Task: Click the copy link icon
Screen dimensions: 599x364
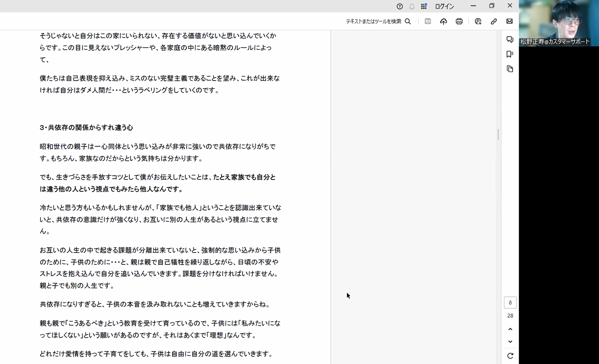Action: 494,21
